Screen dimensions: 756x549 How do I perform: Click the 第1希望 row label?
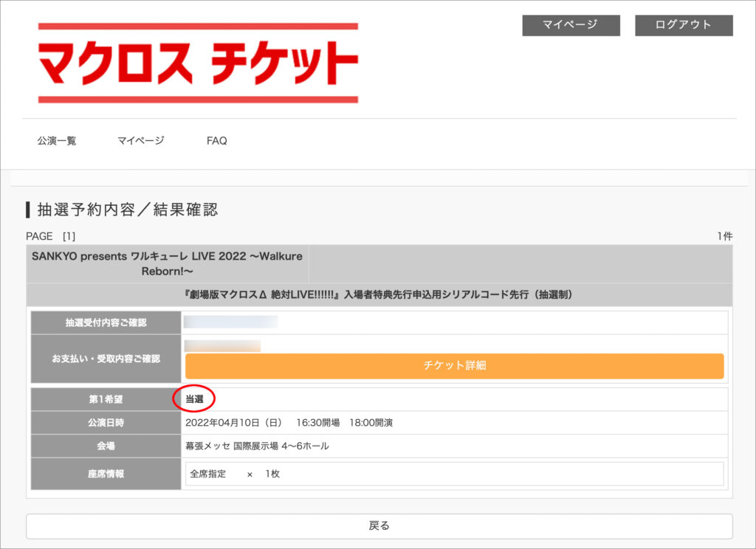[105, 399]
